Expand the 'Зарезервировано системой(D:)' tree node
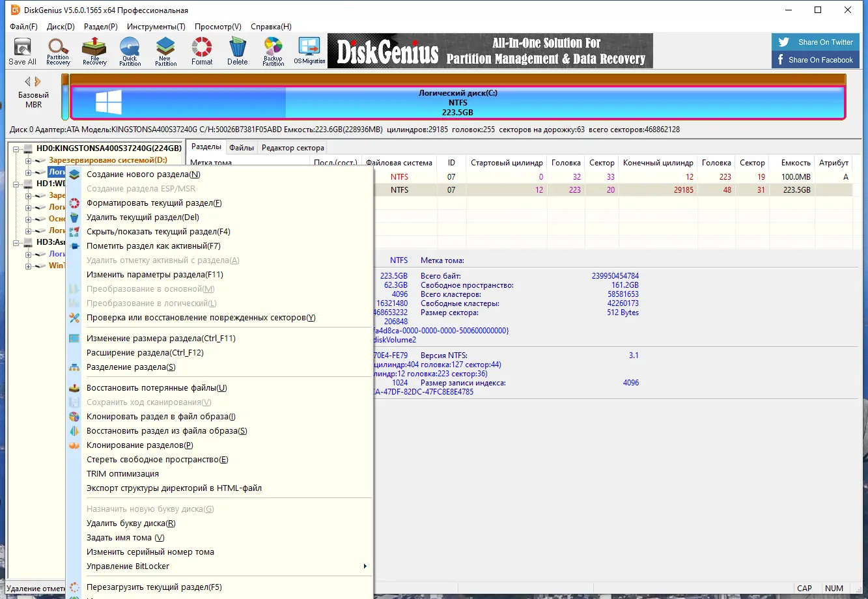 point(28,160)
